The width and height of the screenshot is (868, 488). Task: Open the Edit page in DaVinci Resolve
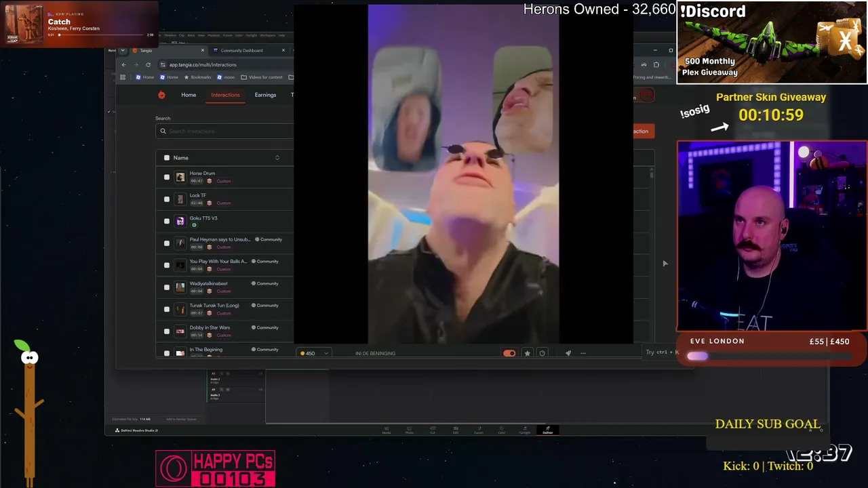(x=456, y=430)
